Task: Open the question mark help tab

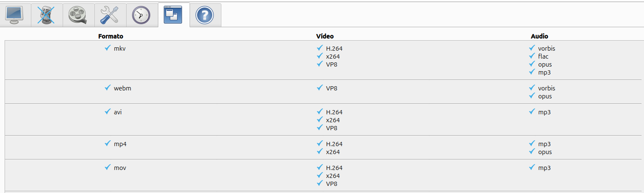Action: (x=205, y=15)
